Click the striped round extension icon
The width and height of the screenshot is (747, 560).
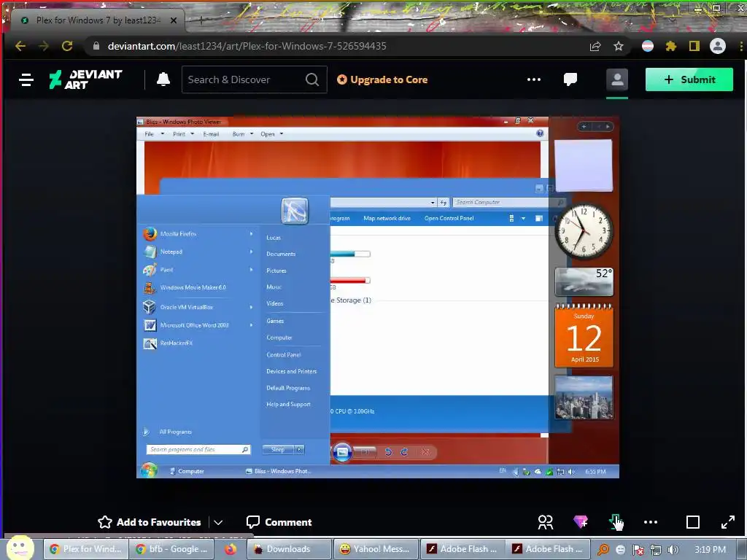point(648,46)
